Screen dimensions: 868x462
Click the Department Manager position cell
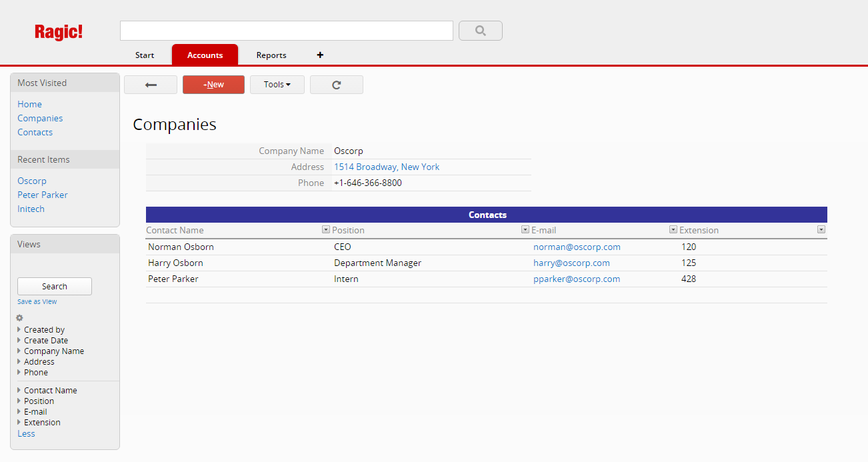[x=377, y=263]
